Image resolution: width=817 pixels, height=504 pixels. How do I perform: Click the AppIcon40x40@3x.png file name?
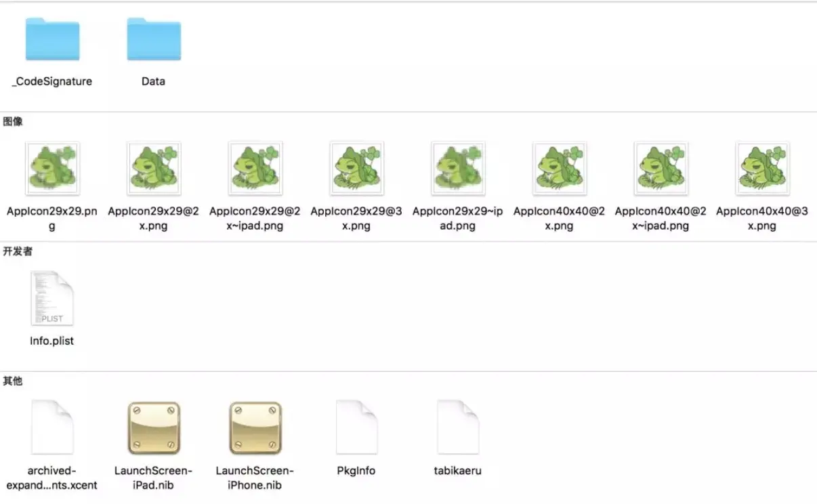(x=762, y=218)
